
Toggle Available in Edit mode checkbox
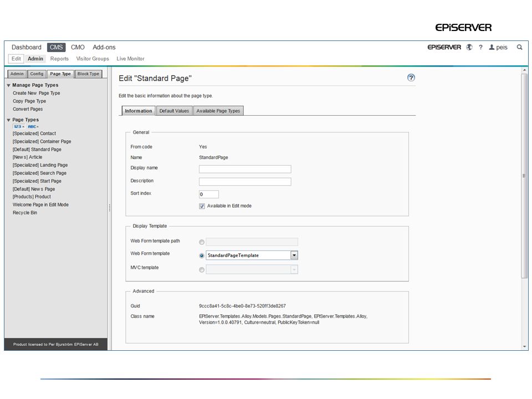[x=202, y=206]
